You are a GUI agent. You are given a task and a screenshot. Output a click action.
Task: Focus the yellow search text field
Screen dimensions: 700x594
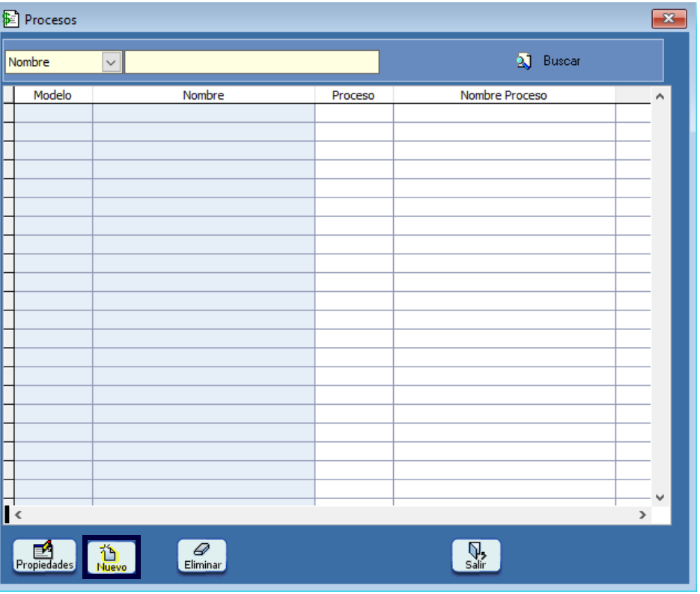tap(252, 62)
